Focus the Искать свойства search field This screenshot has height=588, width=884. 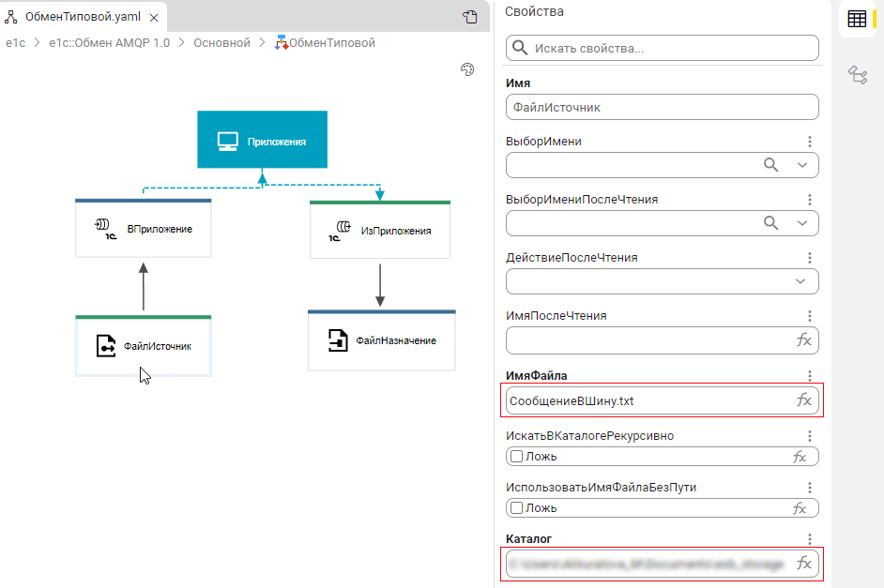[663, 48]
